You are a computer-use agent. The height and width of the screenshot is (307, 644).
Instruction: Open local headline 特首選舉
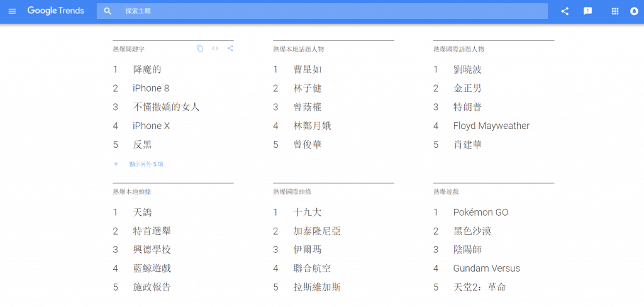(152, 231)
